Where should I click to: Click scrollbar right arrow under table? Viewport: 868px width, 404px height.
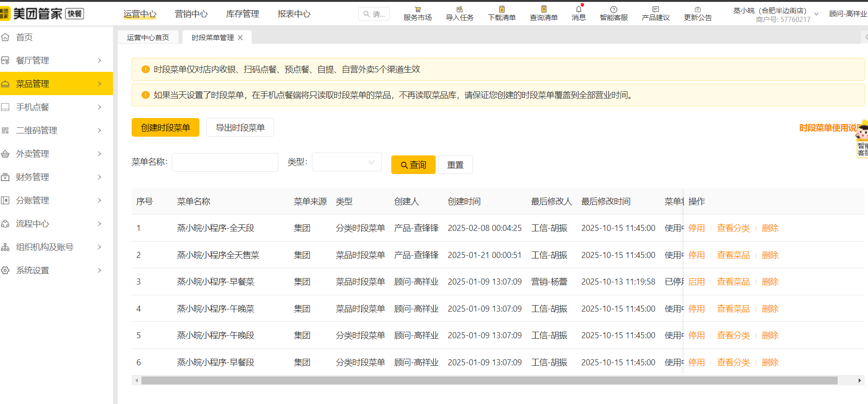click(x=860, y=381)
